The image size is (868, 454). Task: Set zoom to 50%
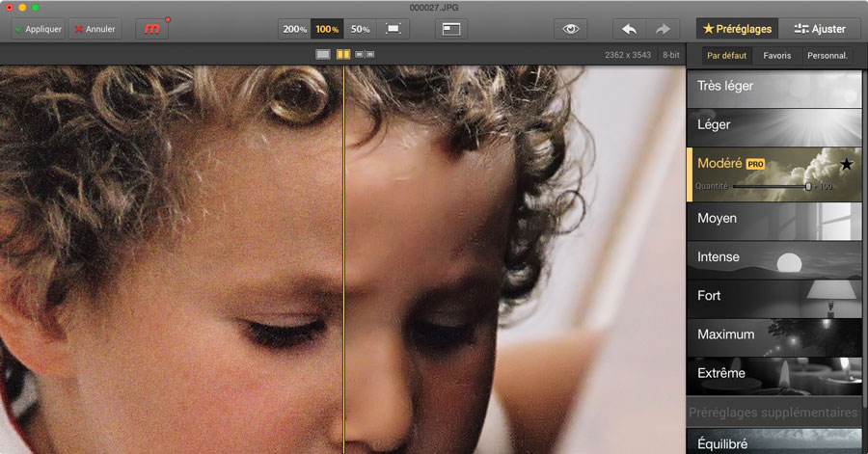[360, 29]
